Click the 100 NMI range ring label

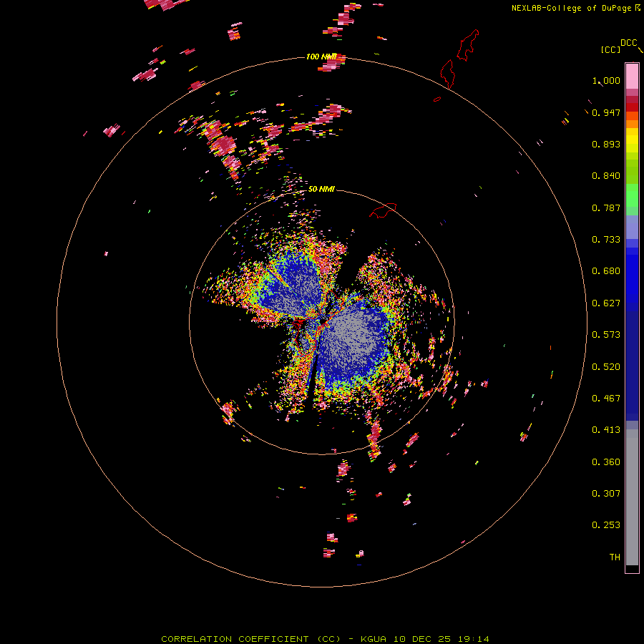tap(321, 57)
